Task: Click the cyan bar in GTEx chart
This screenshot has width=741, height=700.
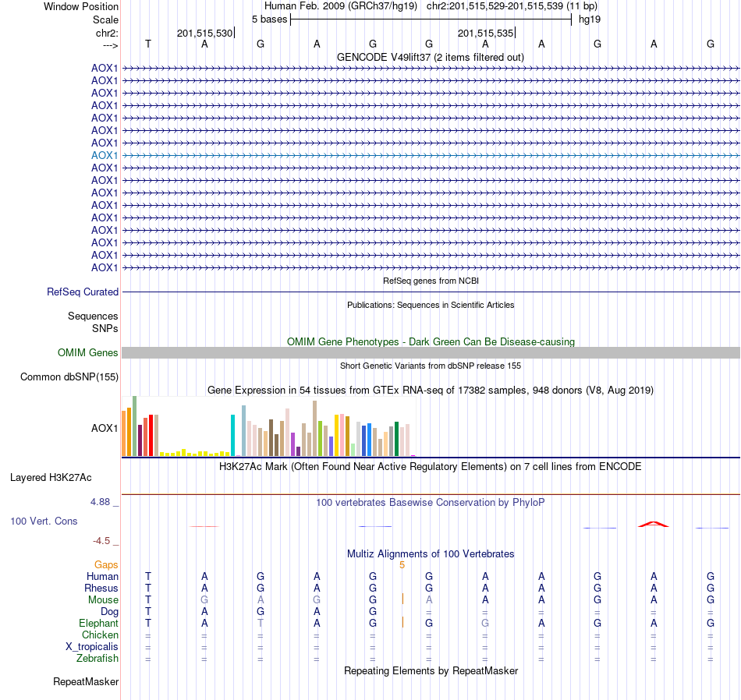Action: tap(232, 435)
